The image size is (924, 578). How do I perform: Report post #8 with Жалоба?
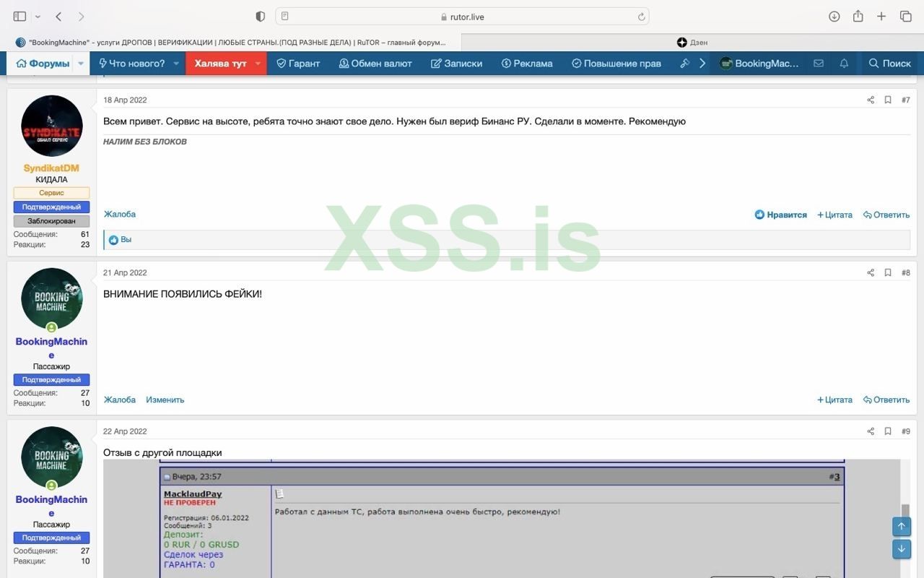120,400
